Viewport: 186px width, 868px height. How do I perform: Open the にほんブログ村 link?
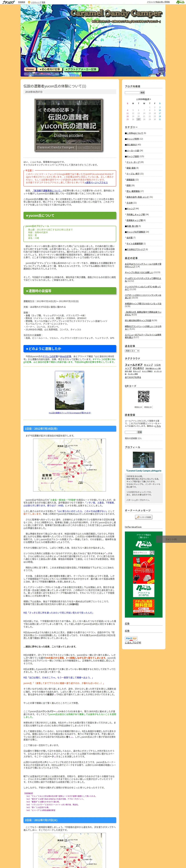click(x=133, y=643)
